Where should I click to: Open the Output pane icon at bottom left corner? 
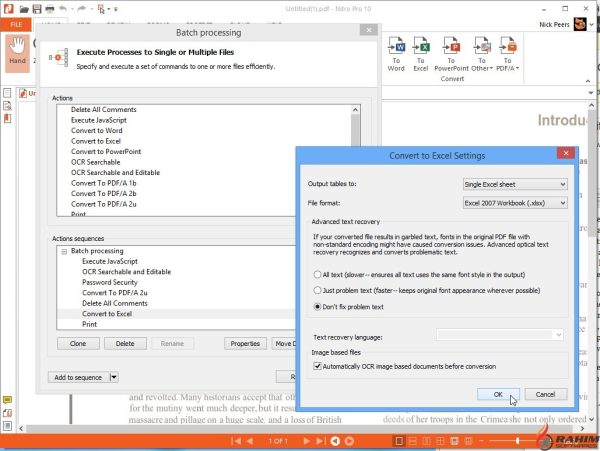[7, 426]
